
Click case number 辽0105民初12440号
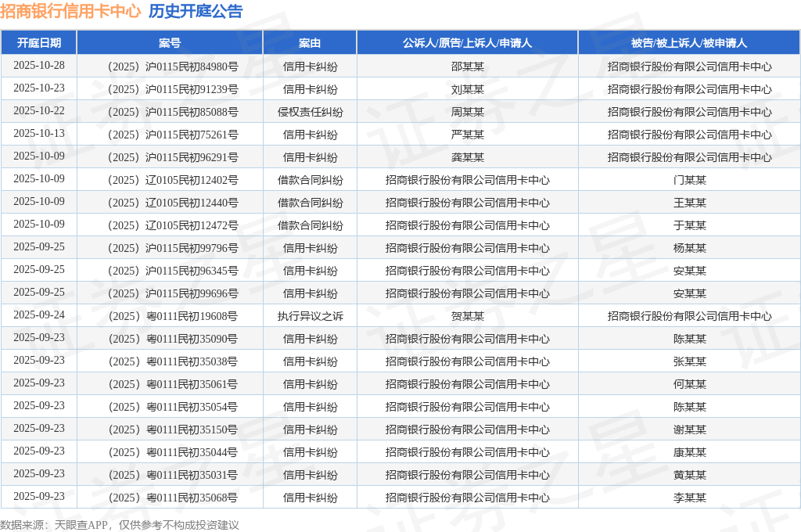(x=173, y=203)
